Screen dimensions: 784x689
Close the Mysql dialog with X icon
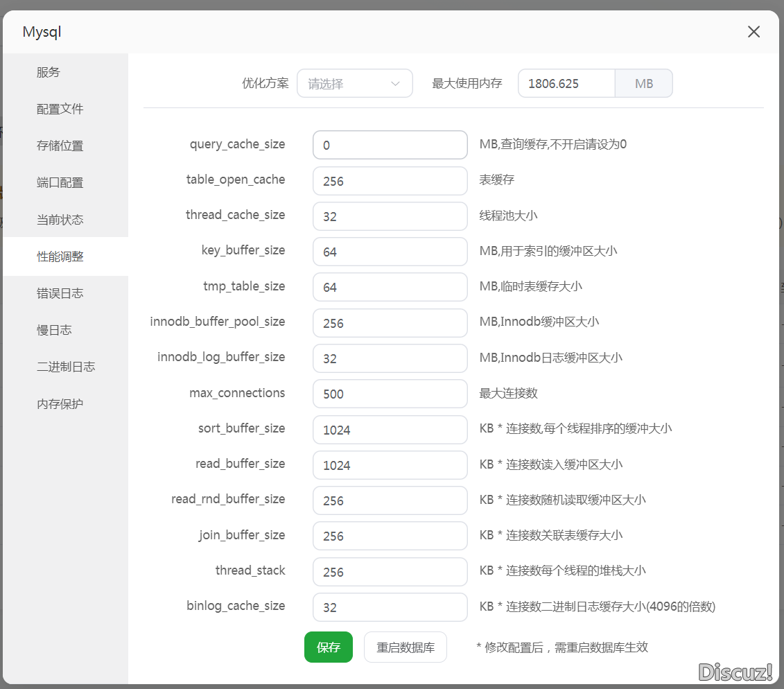pyautogui.click(x=753, y=32)
